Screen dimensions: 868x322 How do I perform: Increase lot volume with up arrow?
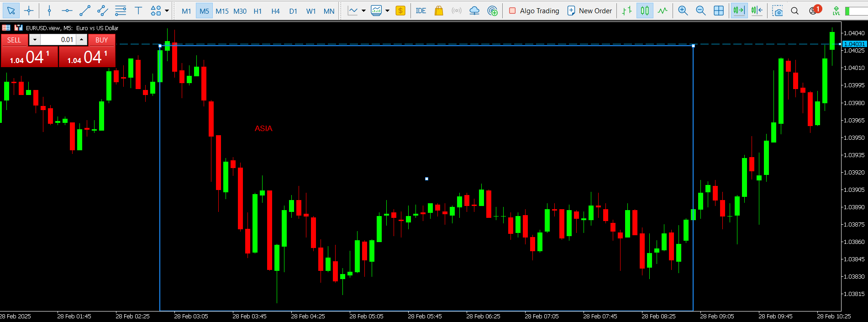coord(82,40)
